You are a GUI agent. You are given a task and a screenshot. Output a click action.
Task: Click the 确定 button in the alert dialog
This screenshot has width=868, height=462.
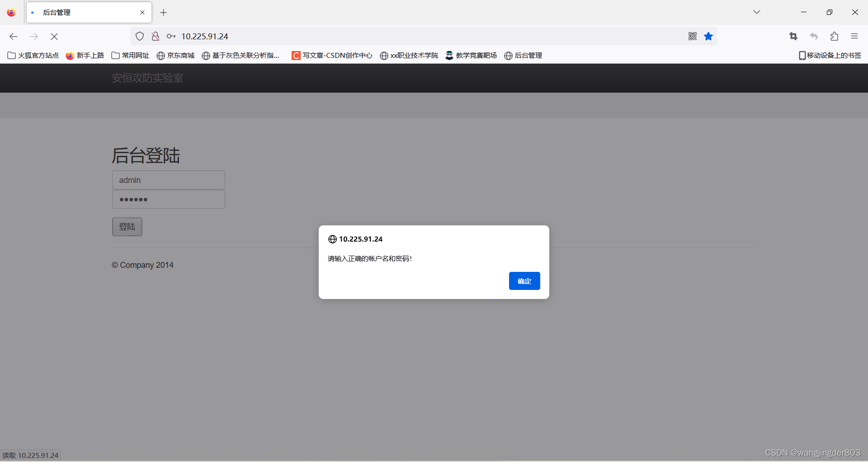point(524,281)
